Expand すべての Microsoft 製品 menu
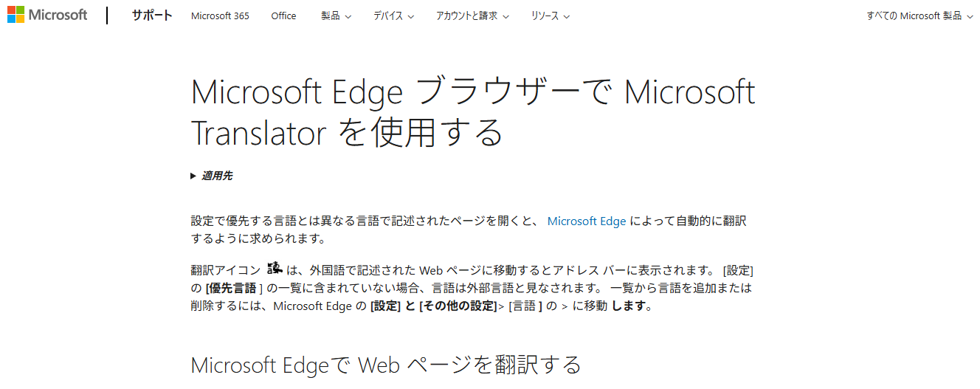The image size is (980, 389). [x=919, y=16]
